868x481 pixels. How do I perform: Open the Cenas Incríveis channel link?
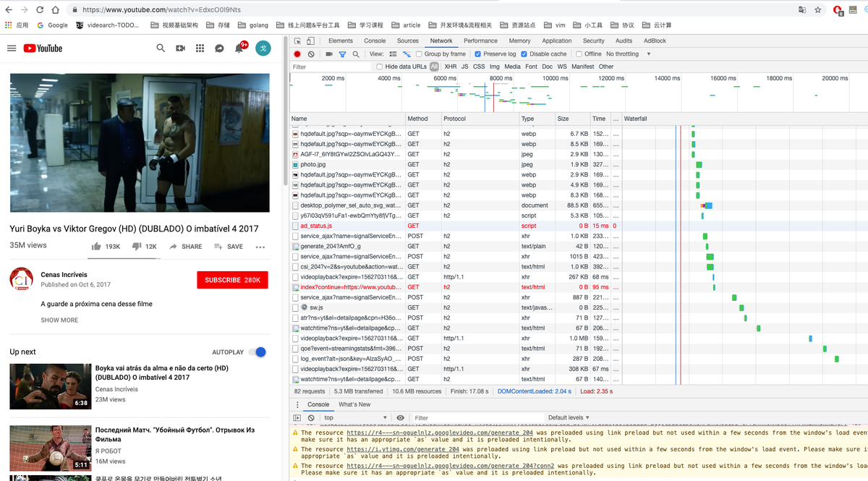point(64,275)
